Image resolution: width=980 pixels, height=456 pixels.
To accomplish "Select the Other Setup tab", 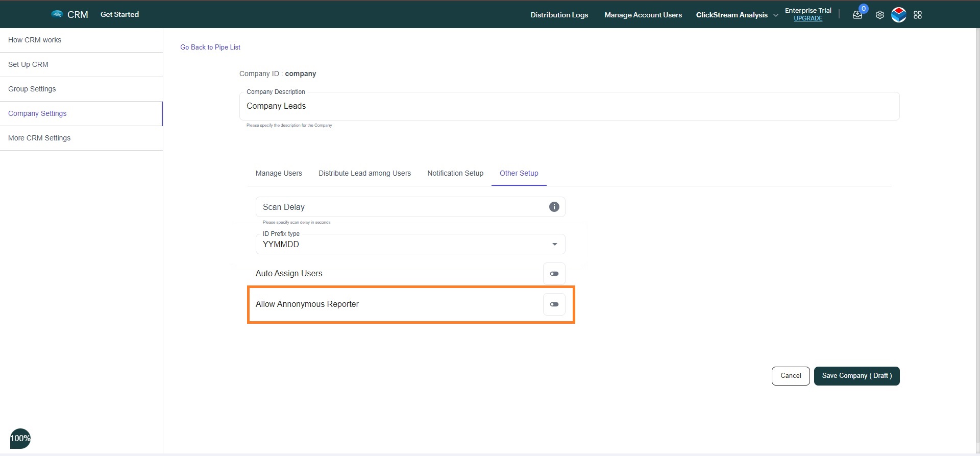I will 519,173.
